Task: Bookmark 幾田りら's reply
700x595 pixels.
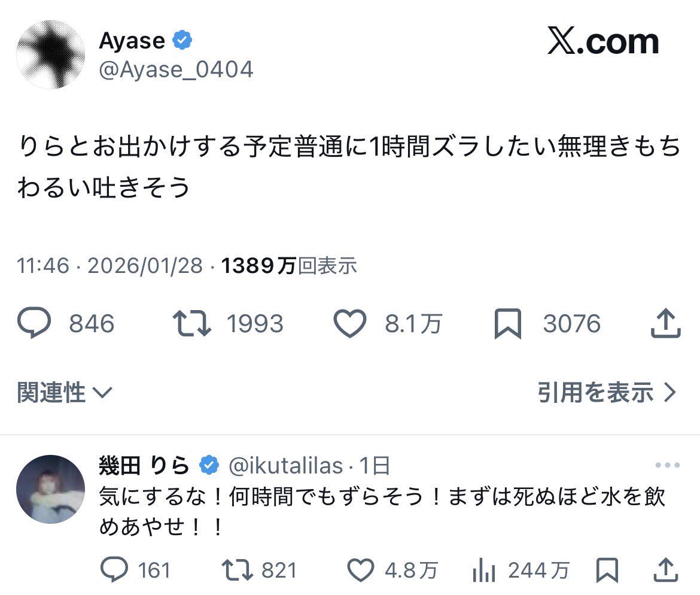Action: [608, 570]
